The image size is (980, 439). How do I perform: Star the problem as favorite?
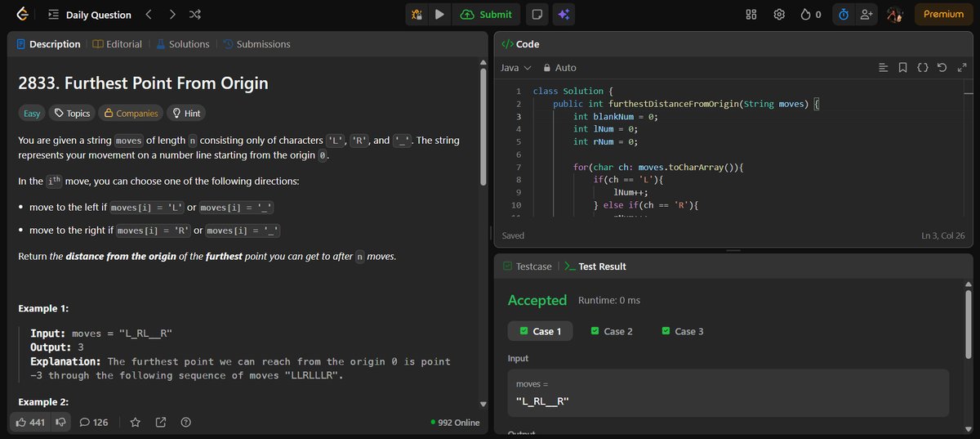coord(135,423)
